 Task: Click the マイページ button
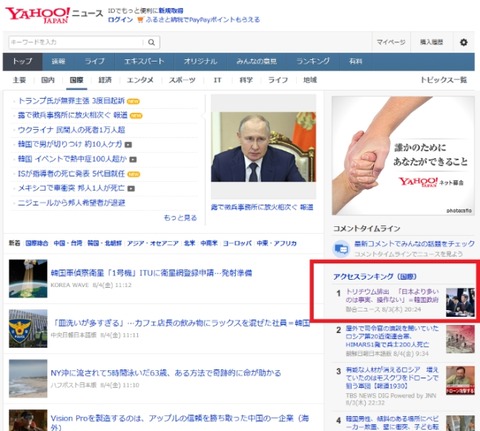tap(391, 42)
